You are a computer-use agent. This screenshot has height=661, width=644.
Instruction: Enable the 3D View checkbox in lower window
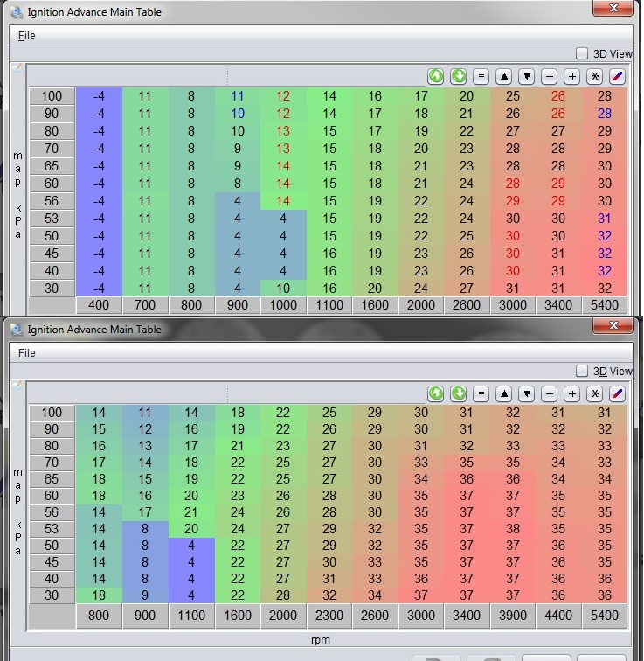click(583, 372)
